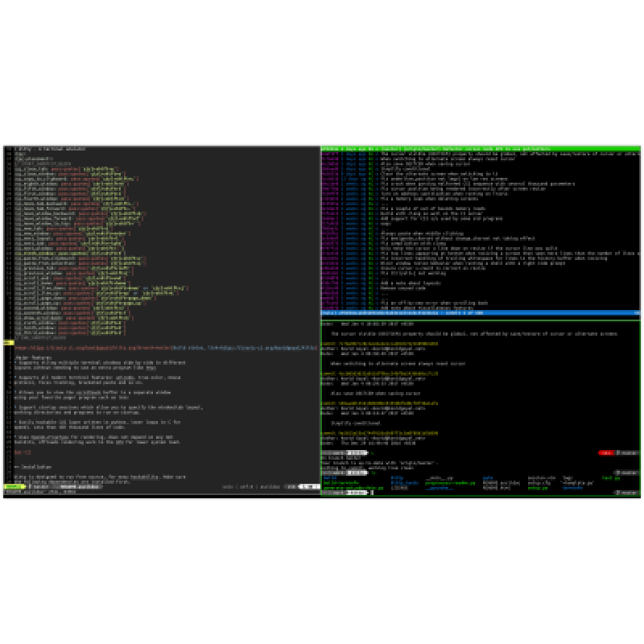Screen dimensions: 644x644
Task: Focus the Vim editor pane with key mappings
Action: pyautogui.click(x=161, y=242)
